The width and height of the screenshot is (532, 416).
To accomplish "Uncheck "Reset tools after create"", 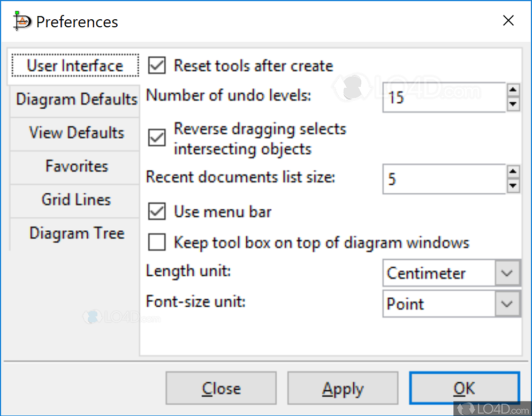I will (156, 65).
